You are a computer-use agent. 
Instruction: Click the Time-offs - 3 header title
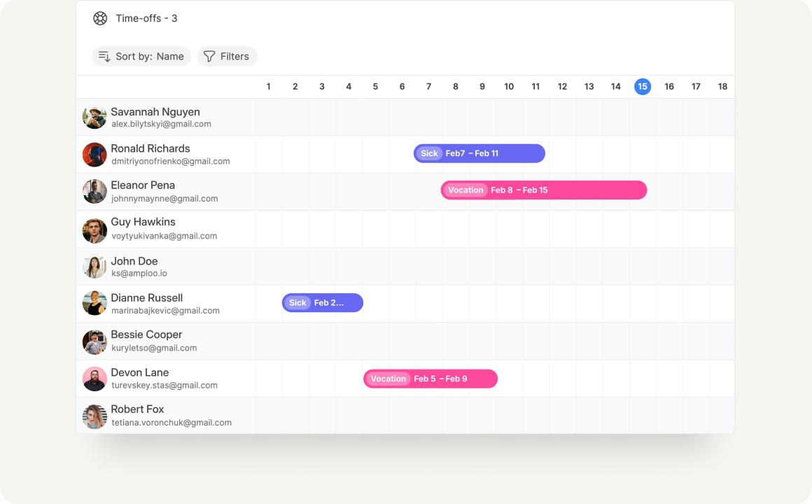tap(147, 18)
